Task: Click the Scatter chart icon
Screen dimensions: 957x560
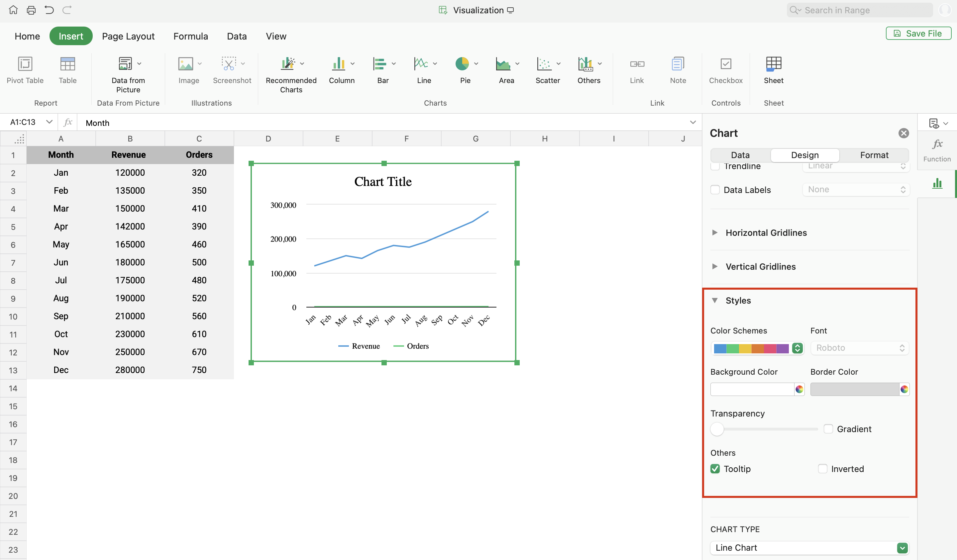Action: click(544, 64)
